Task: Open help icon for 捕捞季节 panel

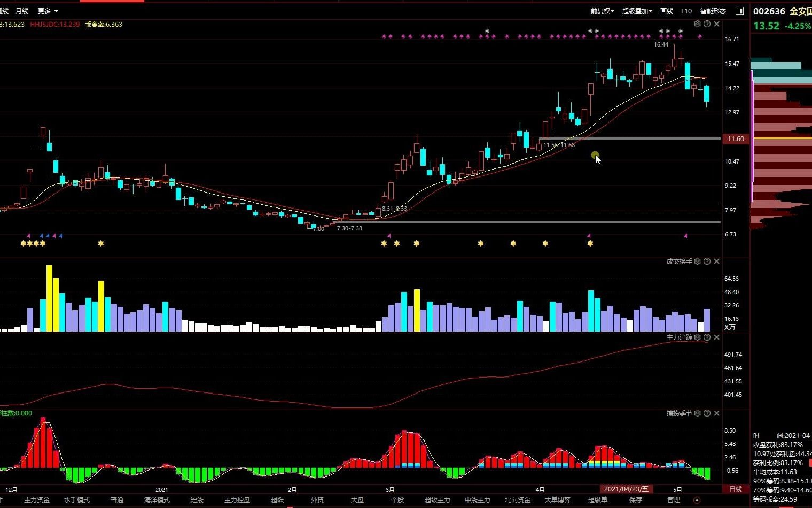Action: (707, 413)
